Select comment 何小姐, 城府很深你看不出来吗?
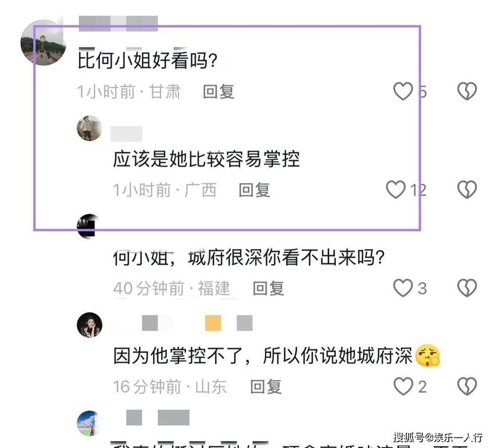Viewport: 494px width, 448px height. tap(249, 257)
